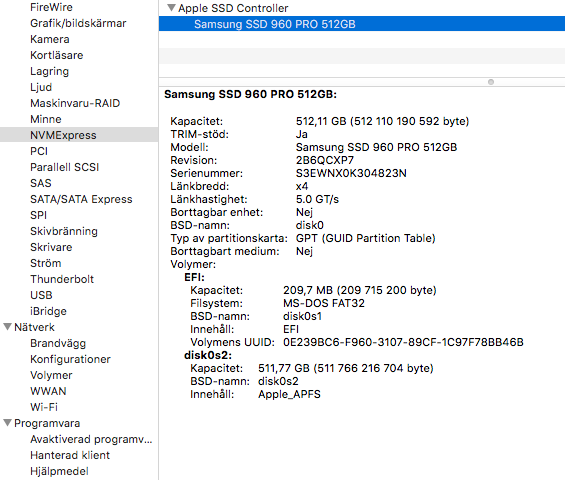The width and height of the screenshot is (565, 480).
Task: Open Avaktiverad programvara in the sidebar
Action: point(91,439)
